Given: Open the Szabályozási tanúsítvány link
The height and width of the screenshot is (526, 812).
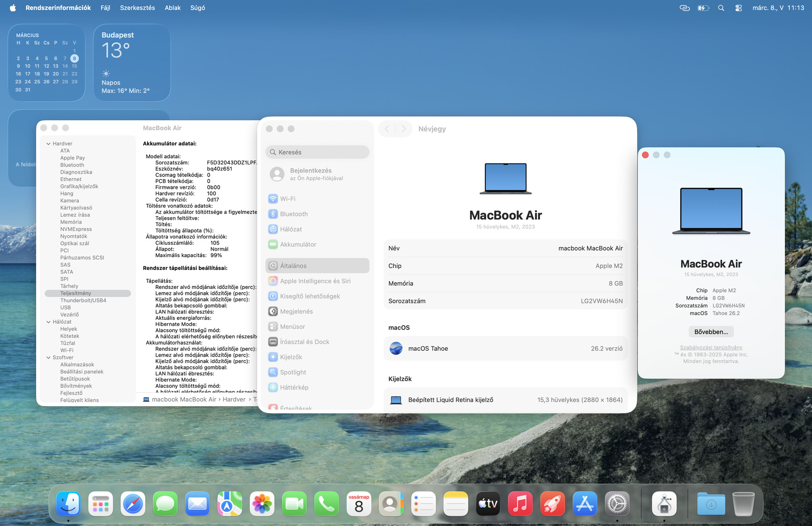Looking at the screenshot, I should coord(711,347).
